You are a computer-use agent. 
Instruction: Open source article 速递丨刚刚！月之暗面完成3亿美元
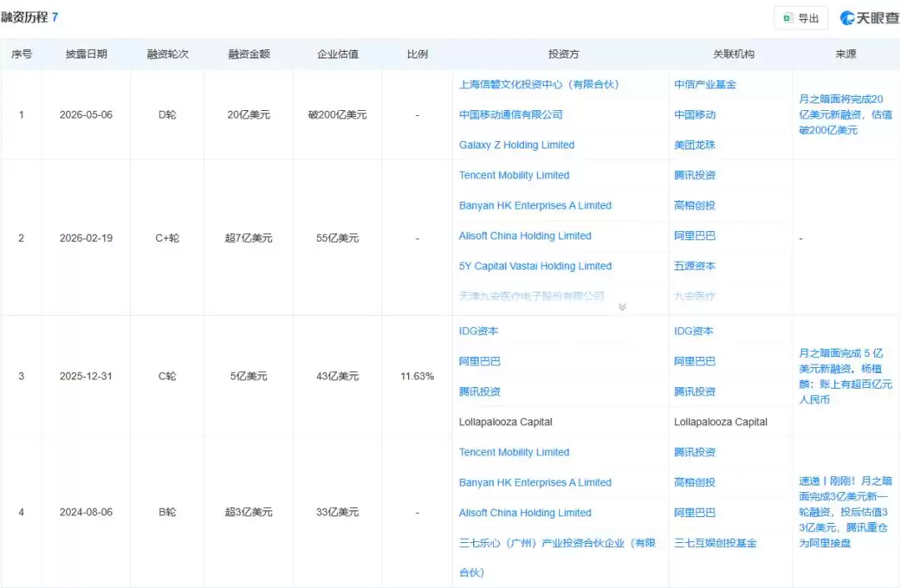(845, 512)
